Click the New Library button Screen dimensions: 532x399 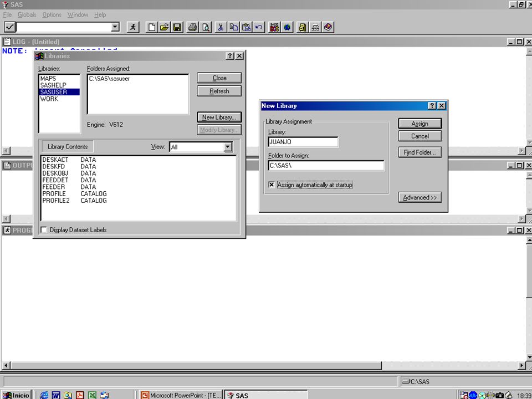(219, 117)
